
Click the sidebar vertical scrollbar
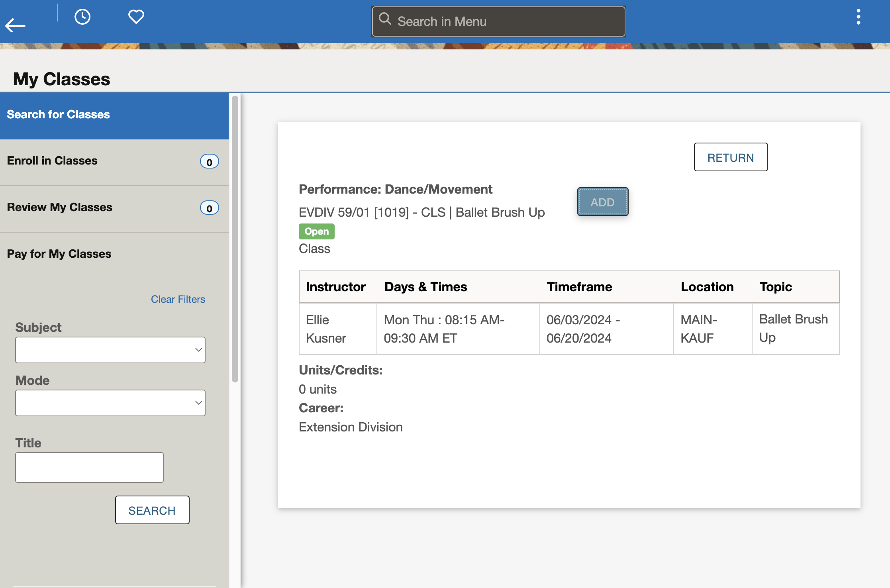(x=235, y=239)
